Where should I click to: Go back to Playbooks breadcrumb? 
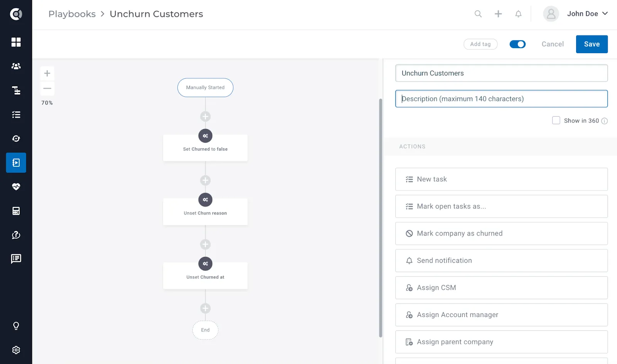point(72,14)
